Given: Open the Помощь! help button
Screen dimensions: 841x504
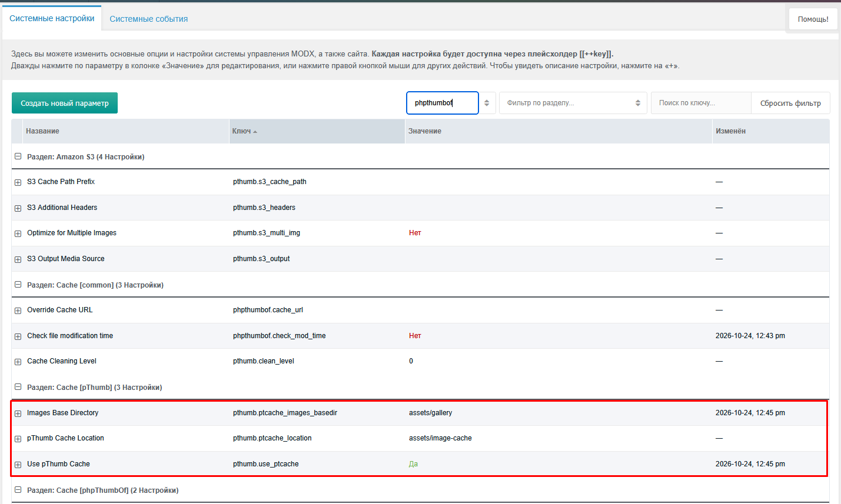Looking at the screenshot, I should (x=813, y=19).
